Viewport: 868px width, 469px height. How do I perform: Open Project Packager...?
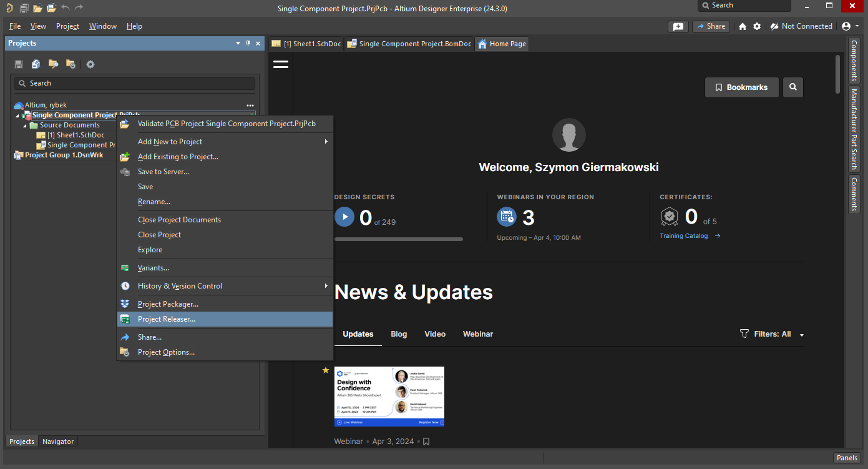[225, 304]
